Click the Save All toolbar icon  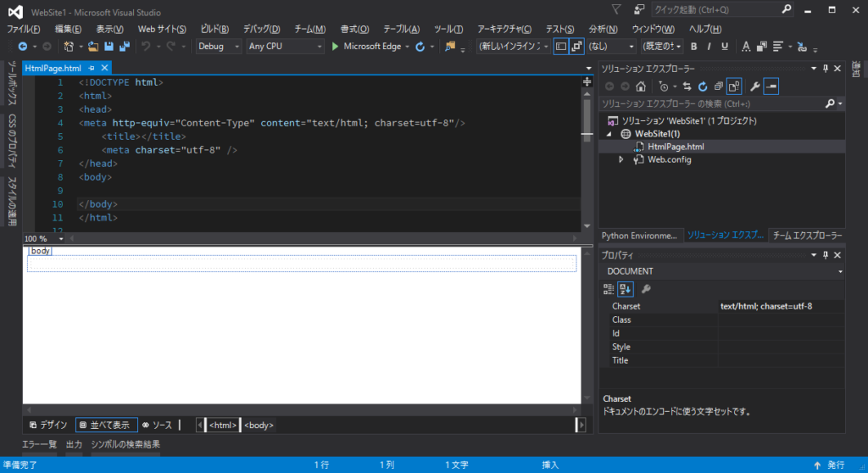(125, 47)
